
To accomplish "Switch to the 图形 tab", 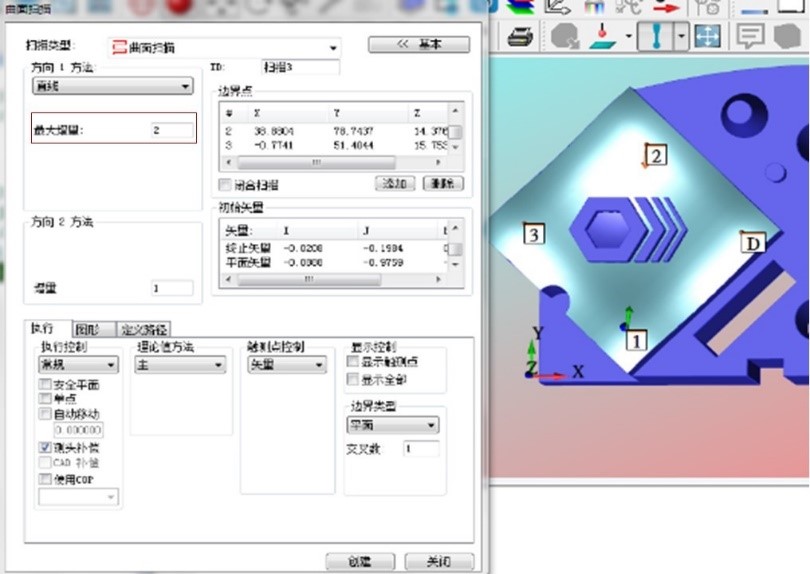I will pyautogui.click(x=88, y=328).
